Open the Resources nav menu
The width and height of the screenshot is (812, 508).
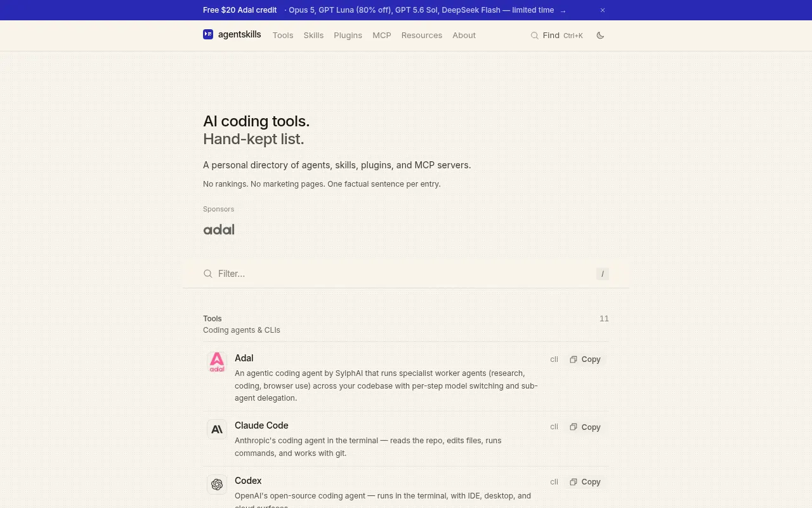422,36
